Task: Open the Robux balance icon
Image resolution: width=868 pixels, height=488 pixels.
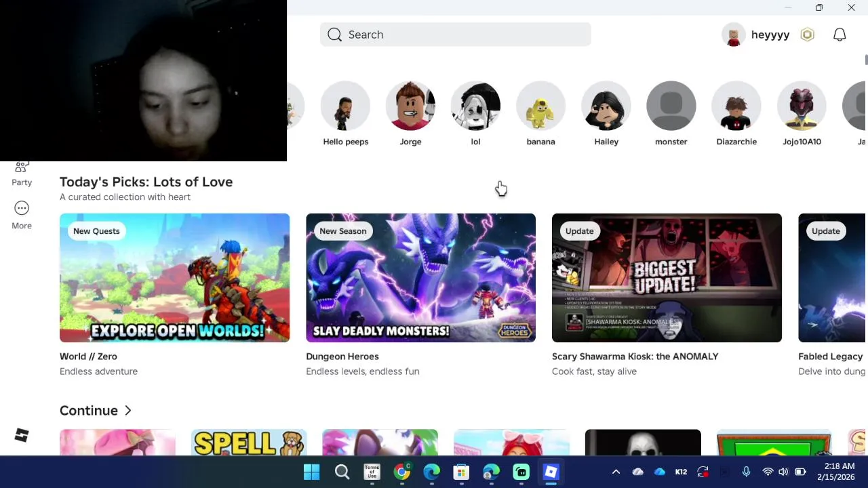Action: coord(807,35)
